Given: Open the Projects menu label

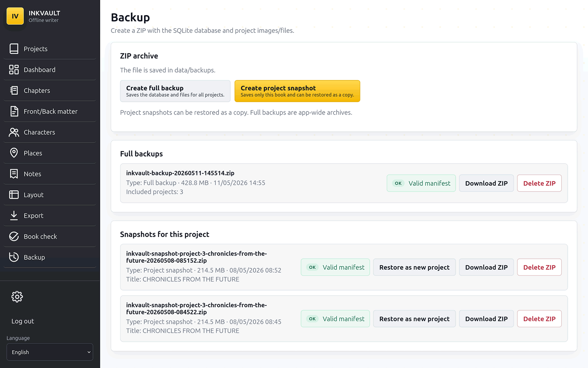Looking at the screenshot, I should [x=35, y=49].
